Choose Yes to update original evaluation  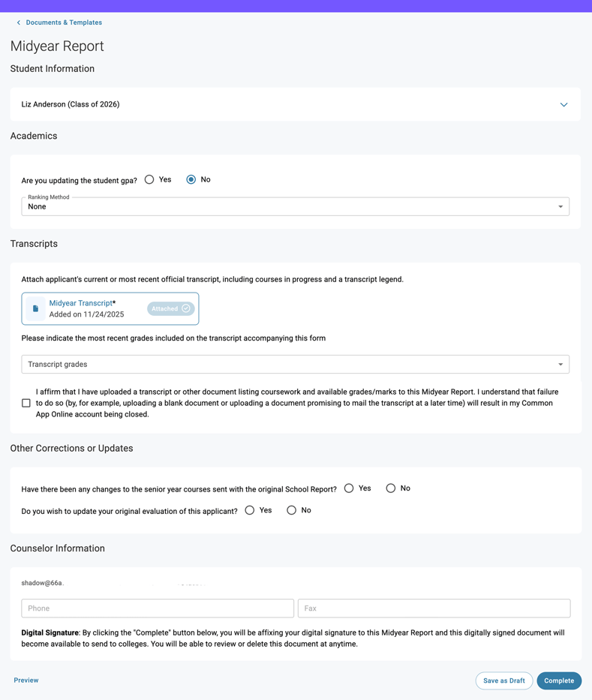[250, 510]
